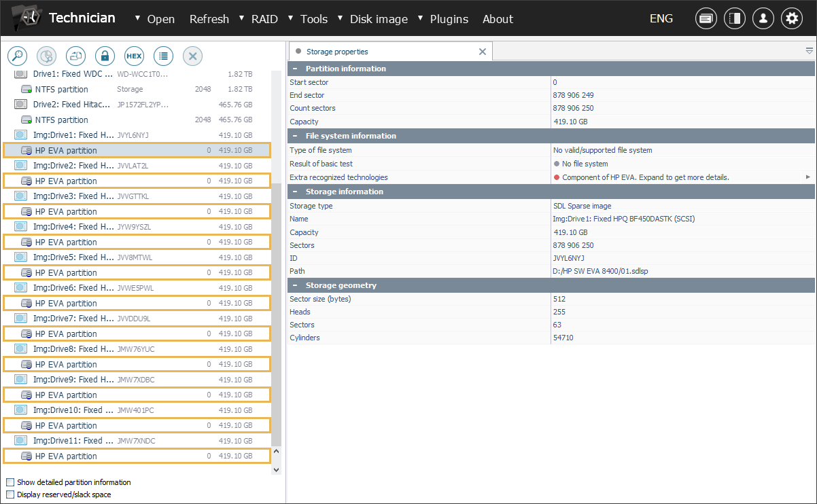Click the Technician application logo
Screen dimensions: 817x504
[x=28, y=18]
